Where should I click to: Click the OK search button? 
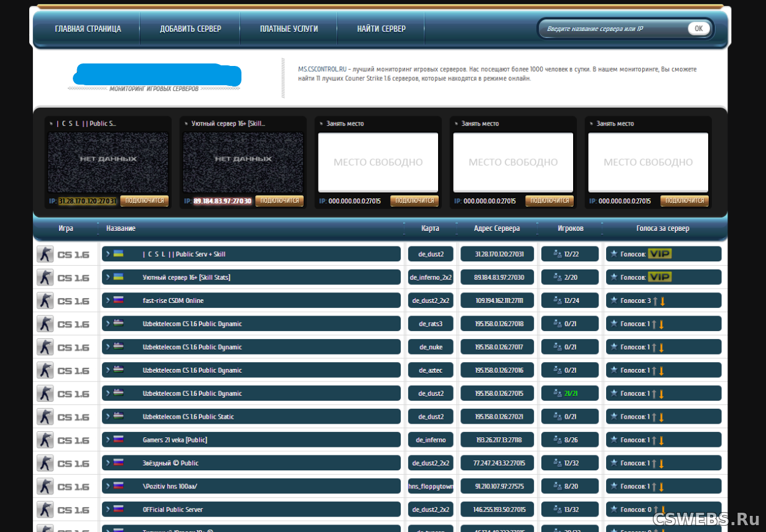[x=699, y=29]
